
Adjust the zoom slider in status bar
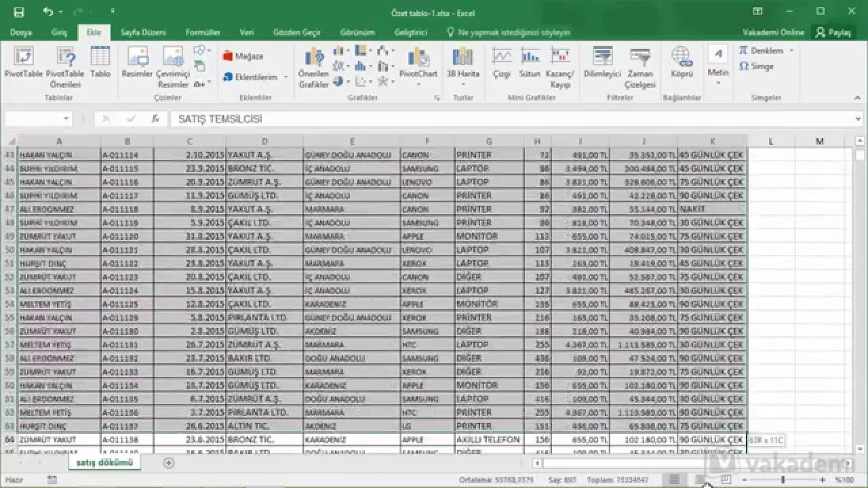[x=783, y=480]
